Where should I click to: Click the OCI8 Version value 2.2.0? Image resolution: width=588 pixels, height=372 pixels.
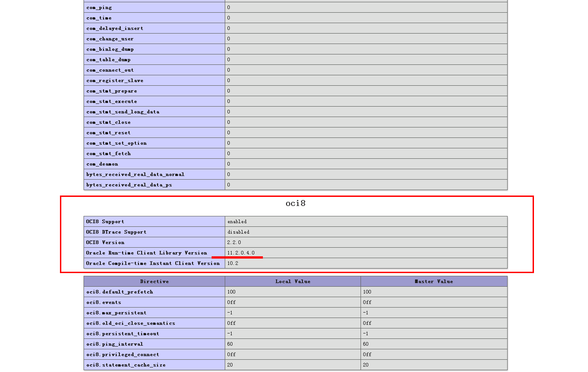[233, 242]
